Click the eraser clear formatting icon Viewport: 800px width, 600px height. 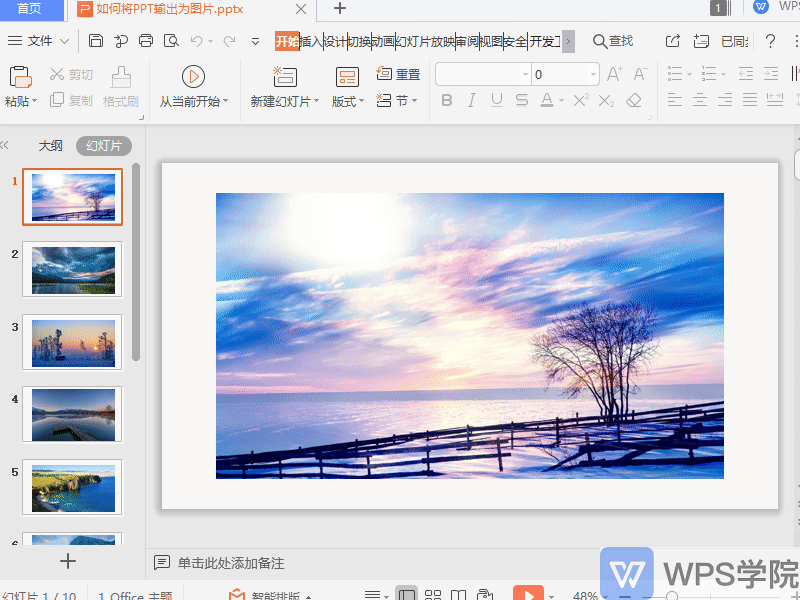point(634,101)
